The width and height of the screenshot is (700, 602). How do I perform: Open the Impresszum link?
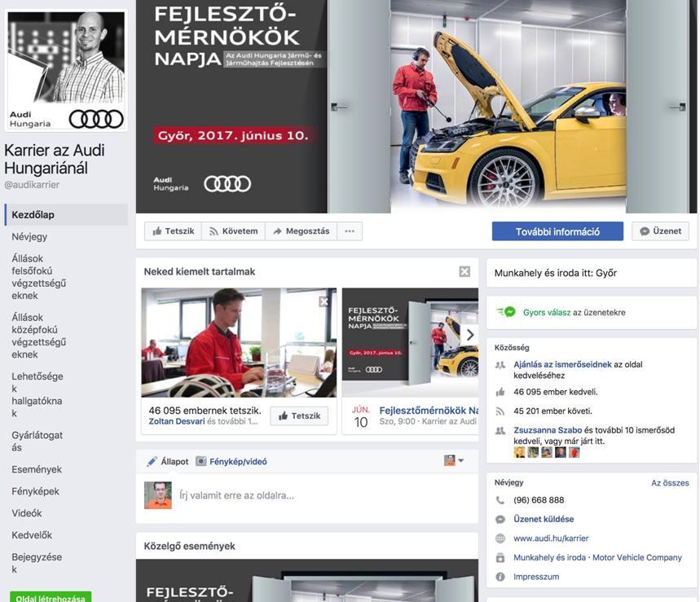536,577
